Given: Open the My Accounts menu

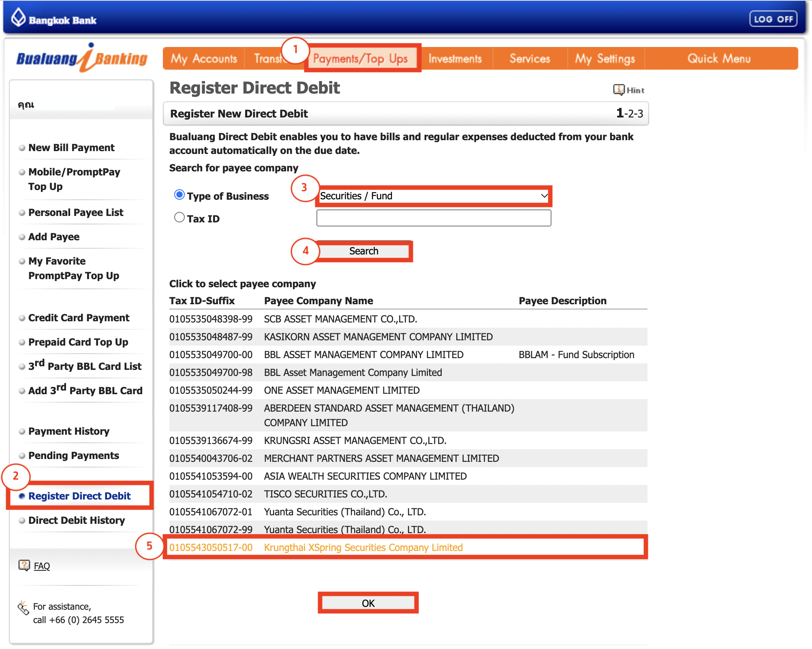Looking at the screenshot, I should (204, 59).
